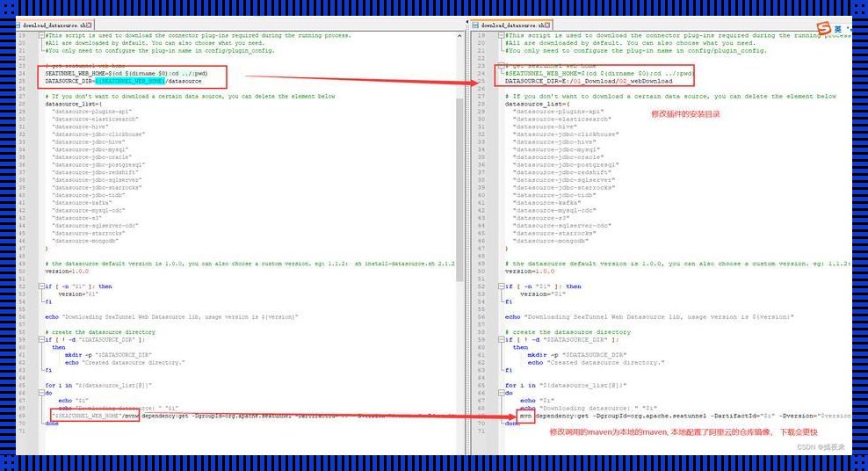The width and height of the screenshot is (868, 471).
Task: Select the right pane download_datasource.sh tab
Action: pyautogui.click(x=512, y=25)
